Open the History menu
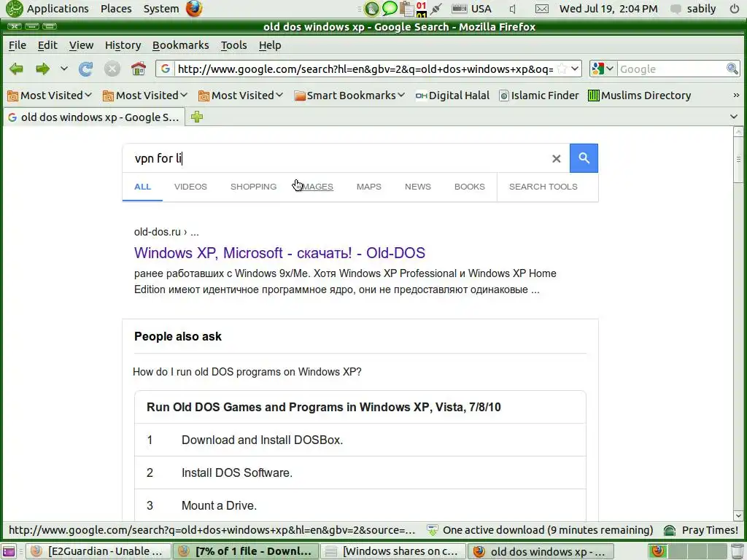The height and width of the screenshot is (560, 747). pyautogui.click(x=123, y=45)
